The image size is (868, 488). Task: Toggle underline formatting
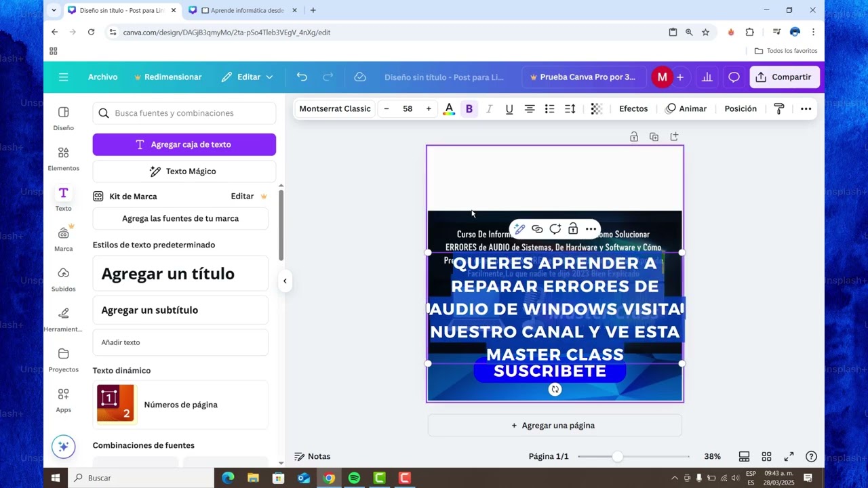[509, 109]
